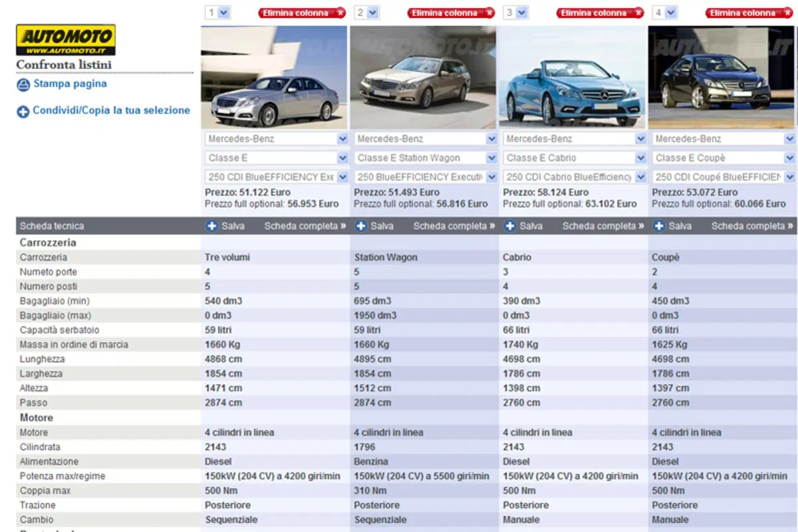This screenshot has height=532, width=798.
Task: Open column position dropdown showing 3
Action: 515,13
